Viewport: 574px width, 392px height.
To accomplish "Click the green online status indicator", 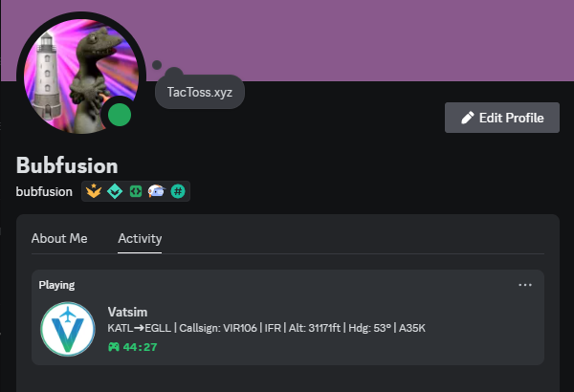I will point(120,115).
